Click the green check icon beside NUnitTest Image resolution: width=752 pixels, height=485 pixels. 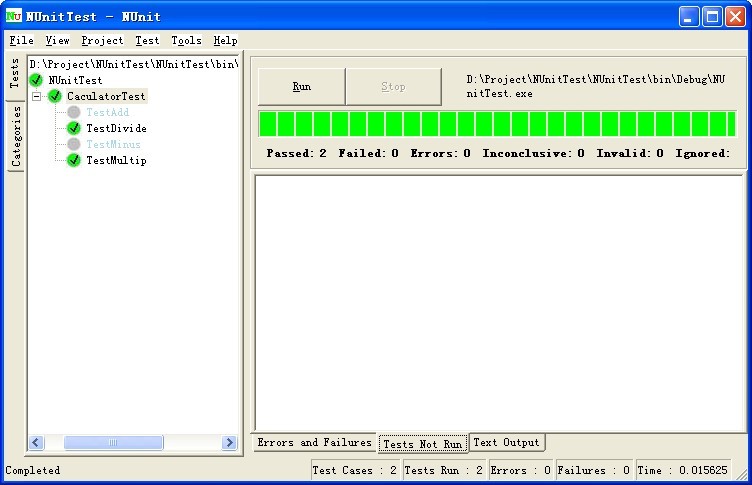click(x=37, y=80)
